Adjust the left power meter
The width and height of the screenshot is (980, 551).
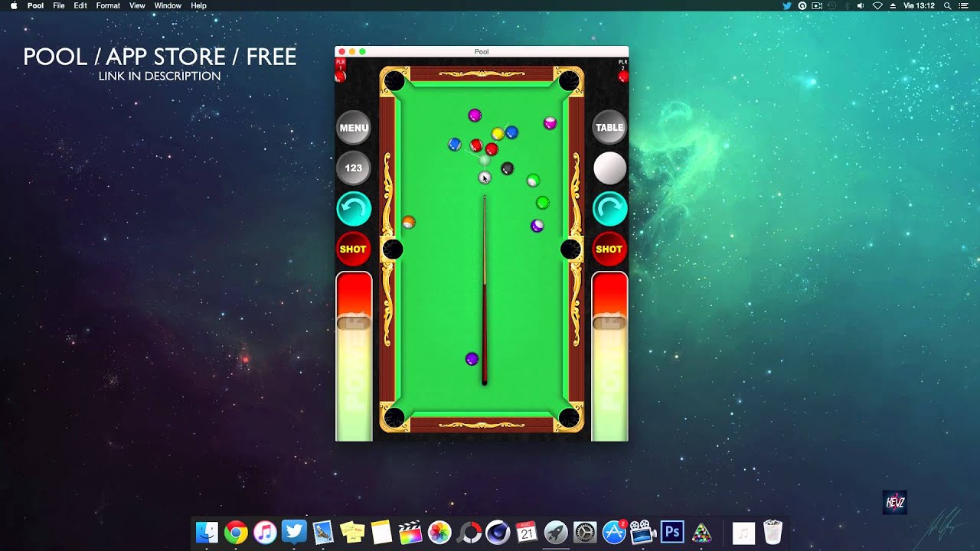[x=354, y=357]
